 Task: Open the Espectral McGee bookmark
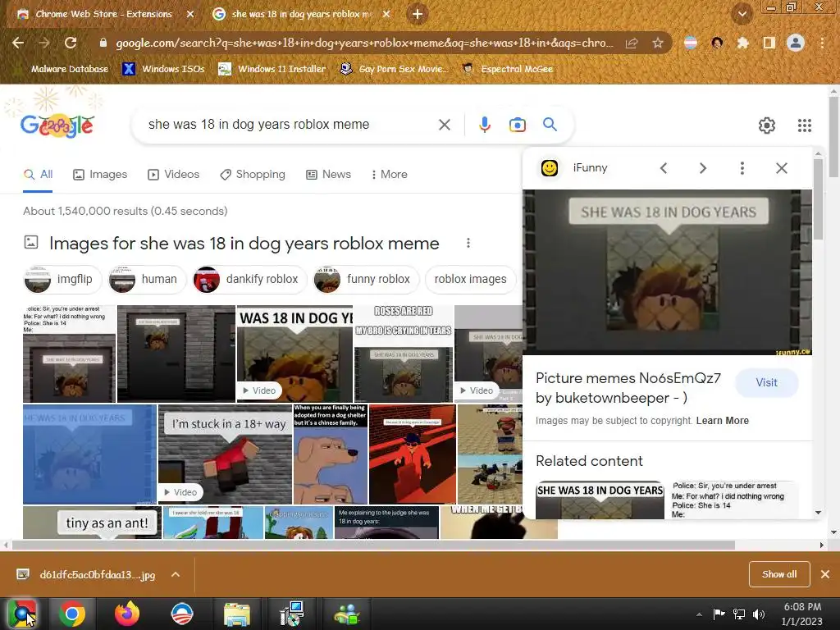click(x=507, y=69)
